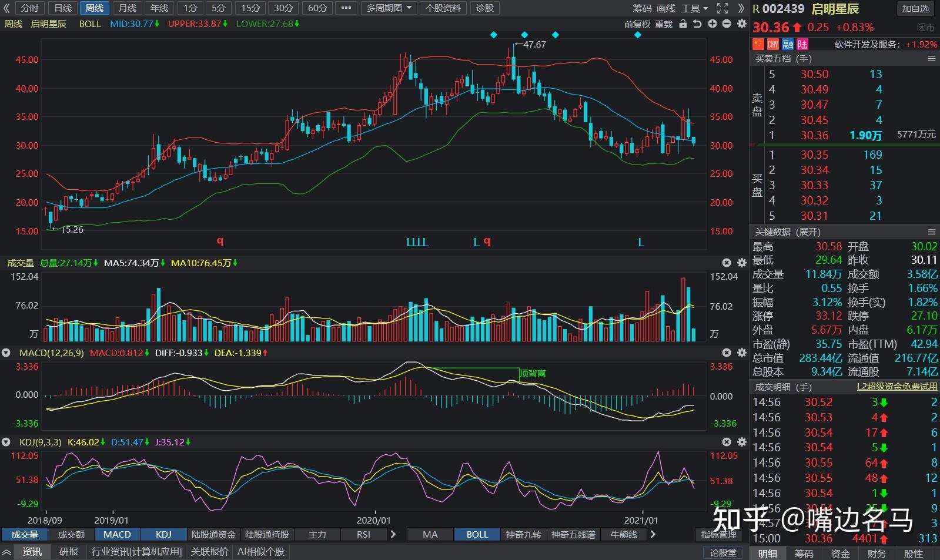The height and width of the screenshot is (560, 940).
Task: Click 加自选 add to watchlist
Action: pyautogui.click(x=915, y=8)
